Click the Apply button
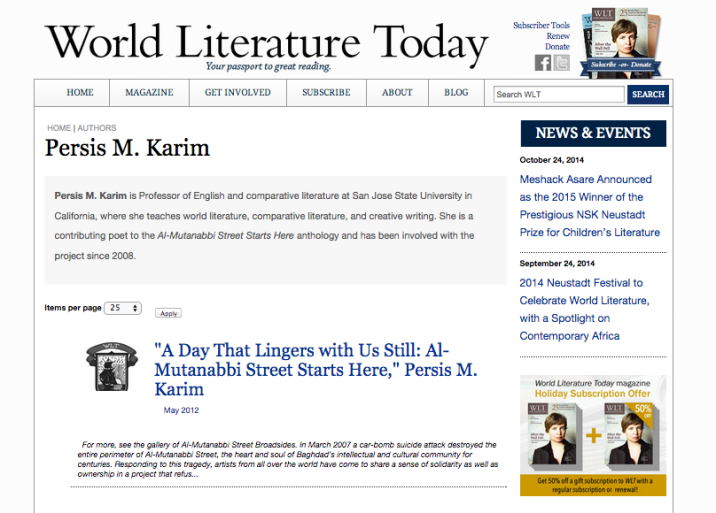The image size is (716, 513). coord(168,313)
